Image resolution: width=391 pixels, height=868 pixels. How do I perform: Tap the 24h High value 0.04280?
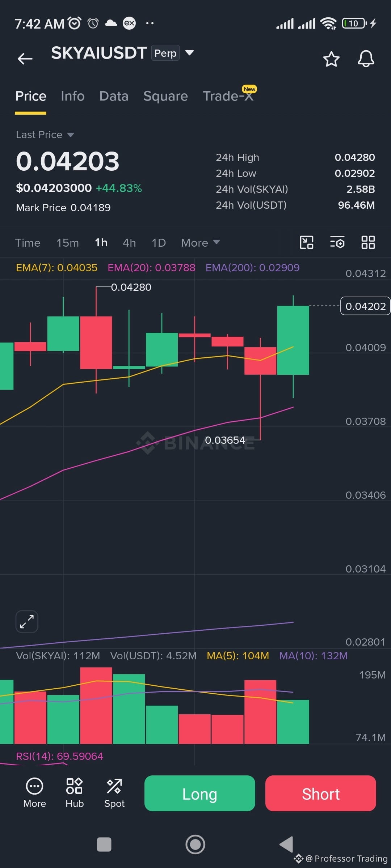click(x=355, y=157)
